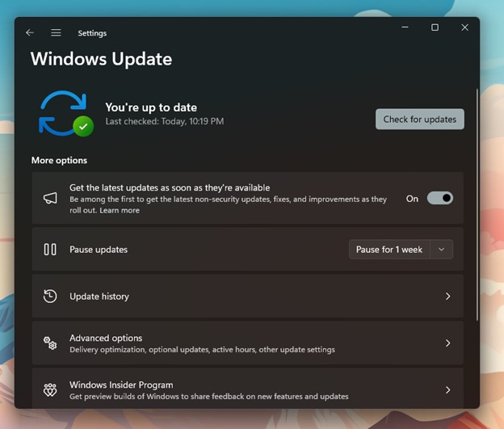Image resolution: width=504 pixels, height=429 pixels.
Task: Click the clock history icon
Action: coord(50,297)
